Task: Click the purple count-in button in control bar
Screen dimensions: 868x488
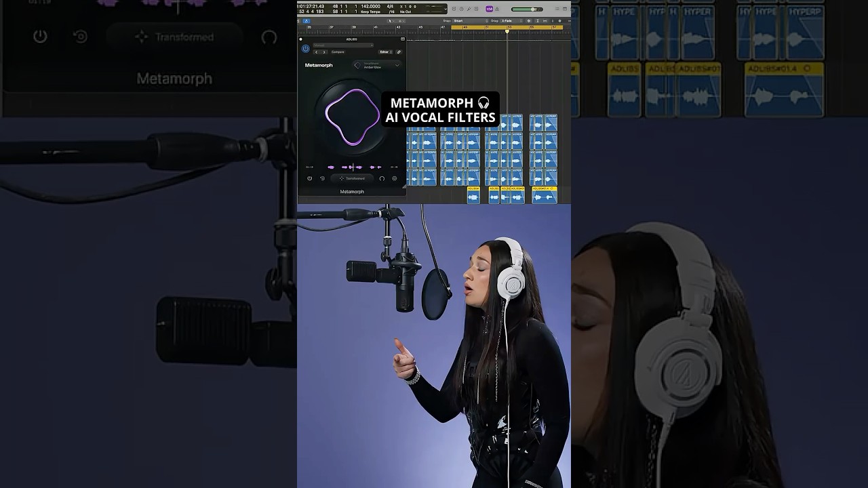Action: 490,9
